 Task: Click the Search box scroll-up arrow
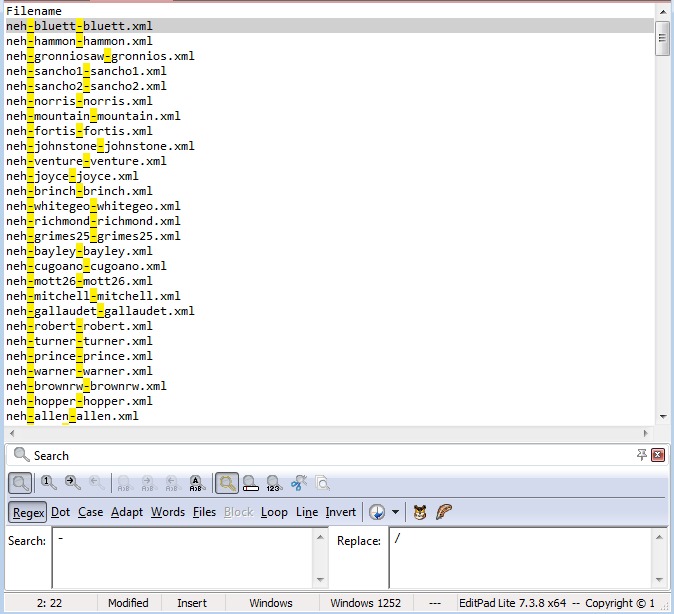point(320,537)
